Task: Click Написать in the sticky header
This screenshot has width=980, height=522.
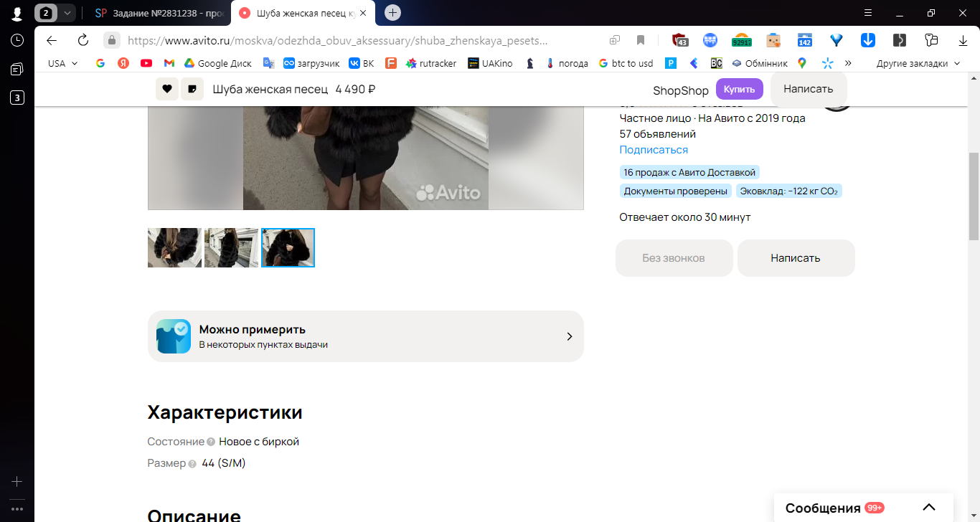Action: click(x=809, y=89)
